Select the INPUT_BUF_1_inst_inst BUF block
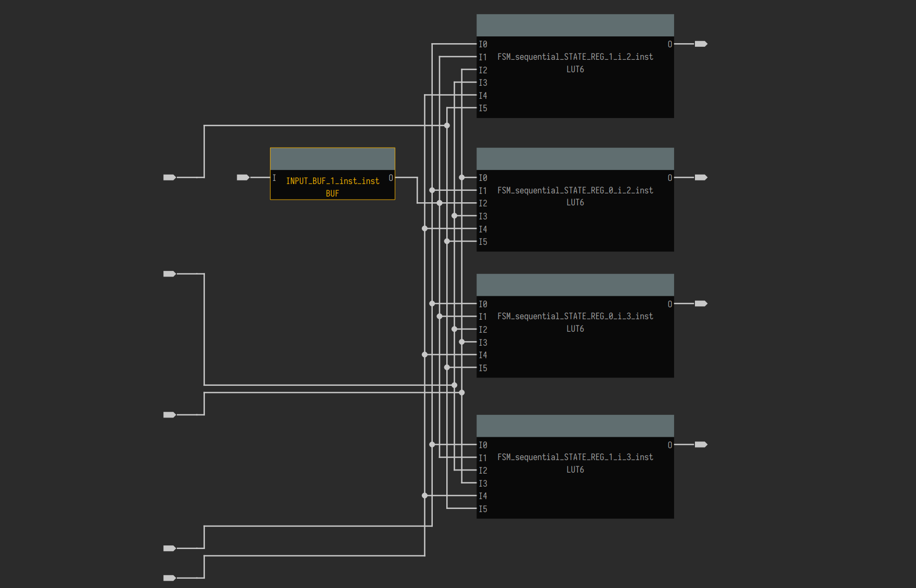Screen dimensions: 916x588 [x=332, y=185]
